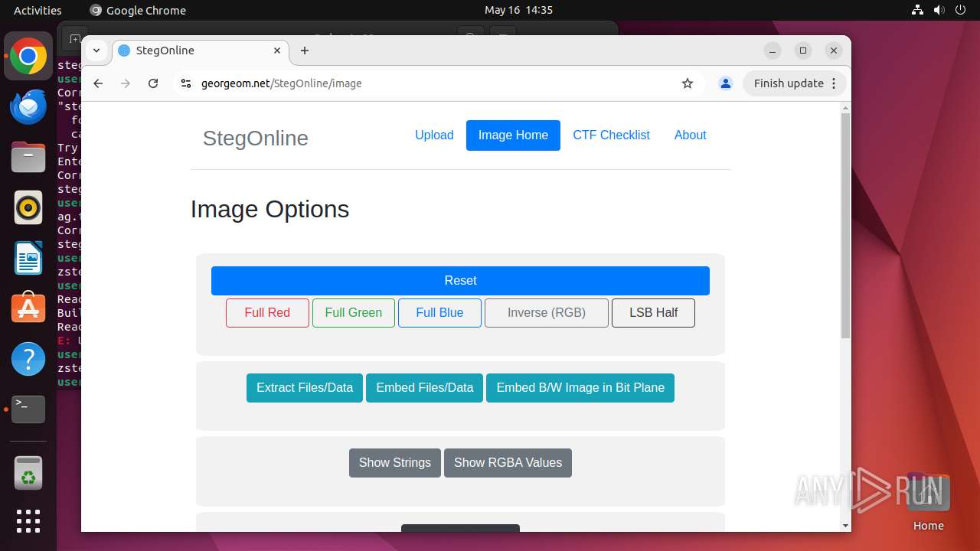This screenshot has width=980, height=551.
Task: Open Ubuntu Software store icon
Action: 28,308
